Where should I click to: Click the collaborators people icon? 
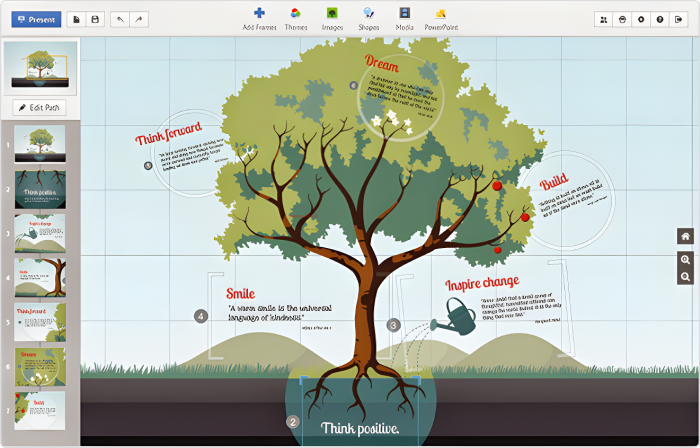[x=604, y=20]
